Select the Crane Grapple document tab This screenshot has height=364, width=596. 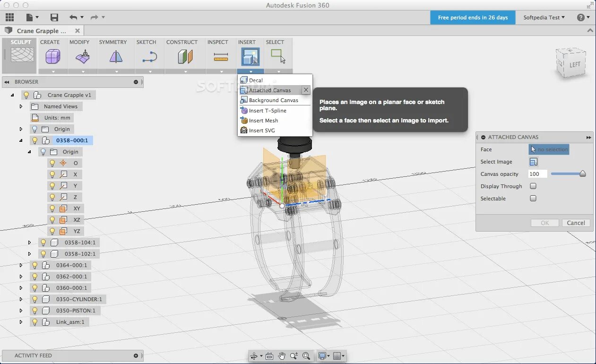point(42,31)
